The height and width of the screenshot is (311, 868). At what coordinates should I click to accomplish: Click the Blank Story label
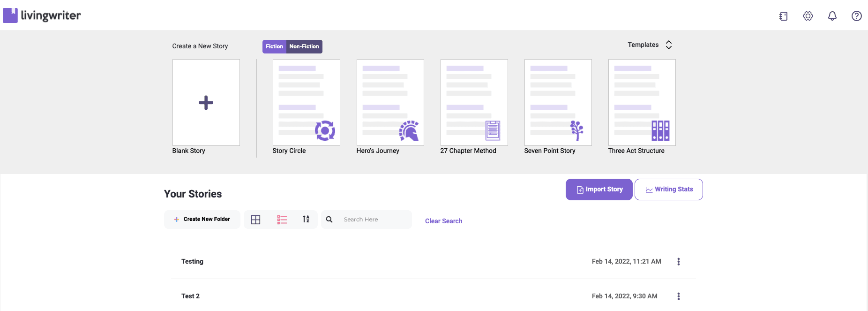click(x=188, y=151)
